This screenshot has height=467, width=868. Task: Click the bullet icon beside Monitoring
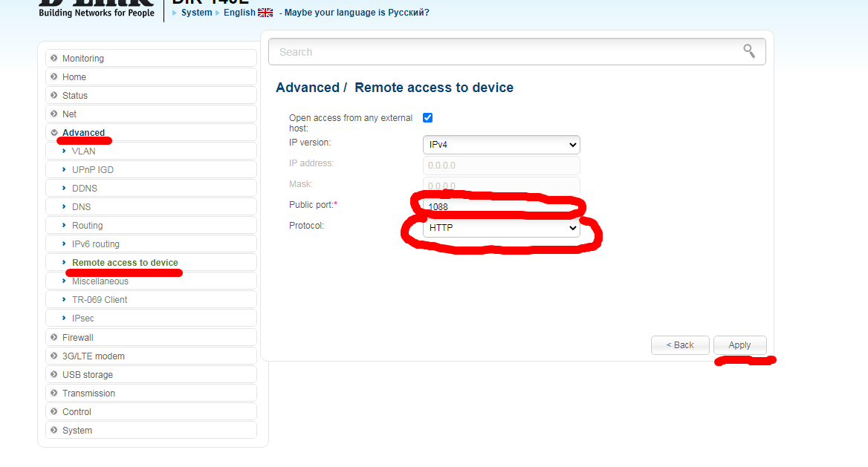[x=54, y=58]
